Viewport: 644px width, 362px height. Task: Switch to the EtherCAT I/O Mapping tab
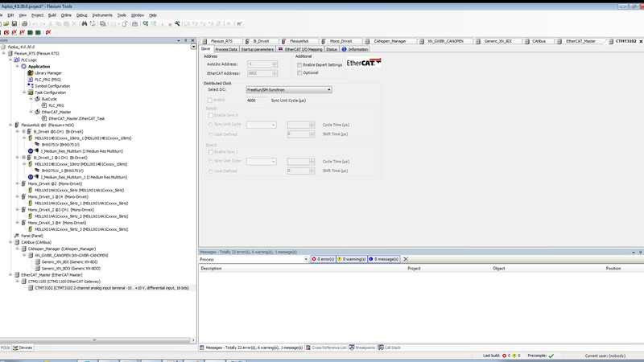(303, 49)
